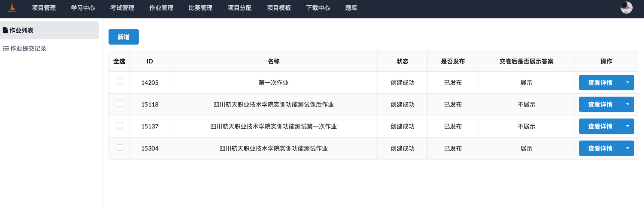Expand action dropdown arrow for row 15304
The width and height of the screenshot is (644, 208).
pyautogui.click(x=627, y=148)
